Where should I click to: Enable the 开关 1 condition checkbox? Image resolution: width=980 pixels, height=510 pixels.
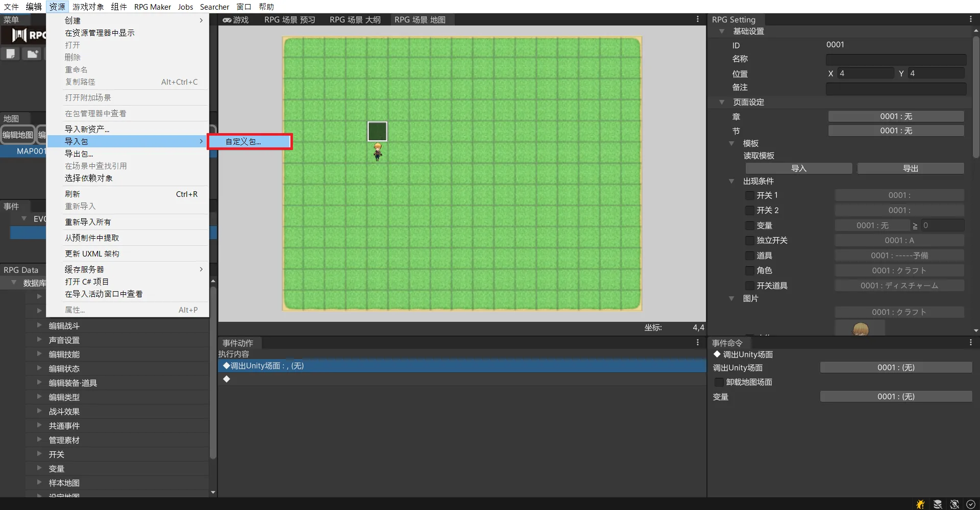(750, 195)
